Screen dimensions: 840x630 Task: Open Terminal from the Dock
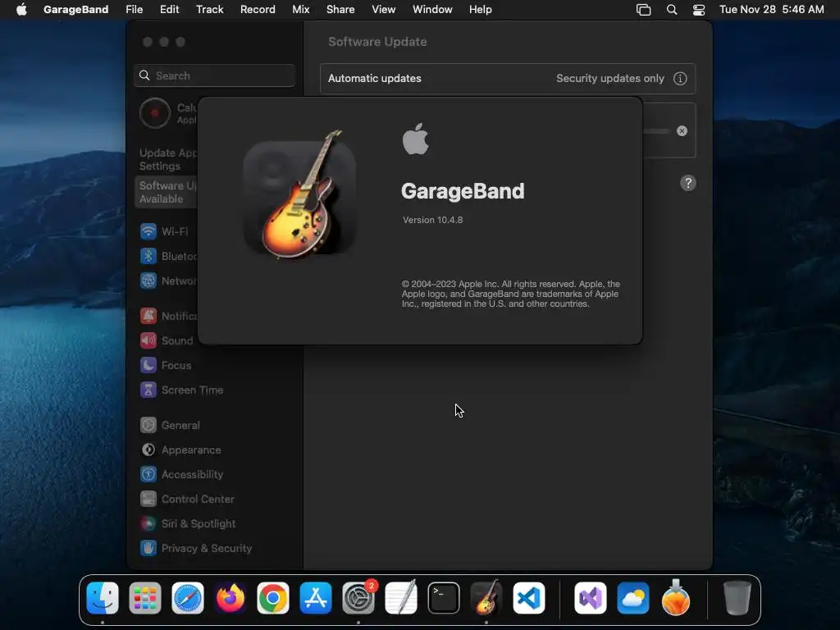tap(444, 598)
